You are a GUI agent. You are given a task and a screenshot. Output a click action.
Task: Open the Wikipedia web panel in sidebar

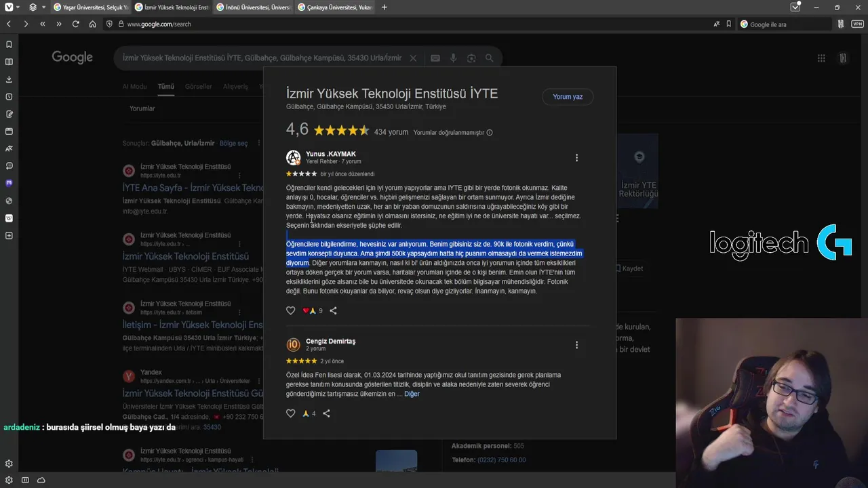(x=9, y=218)
